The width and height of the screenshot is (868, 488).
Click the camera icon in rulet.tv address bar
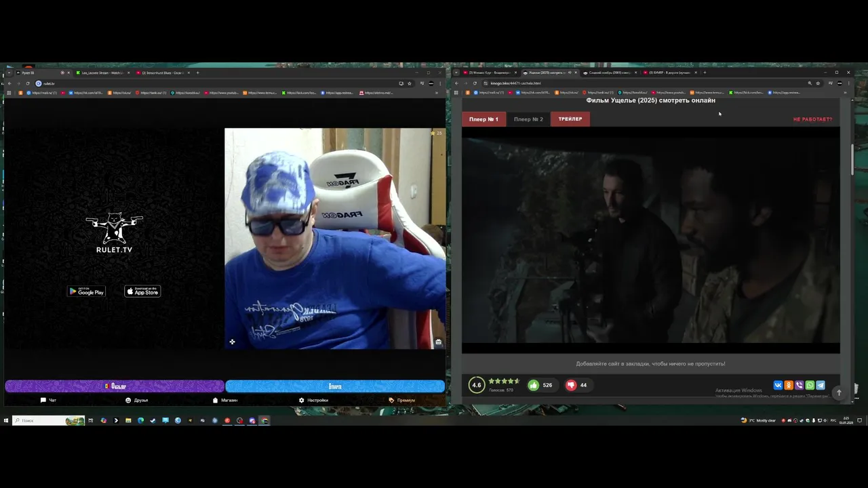click(401, 83)
